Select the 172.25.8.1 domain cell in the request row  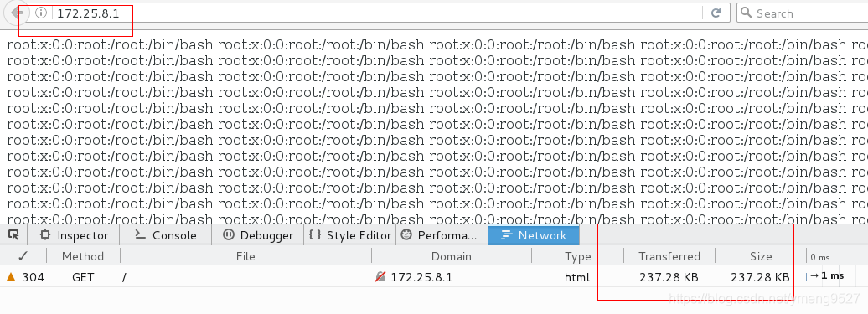(x=421, y=277)
